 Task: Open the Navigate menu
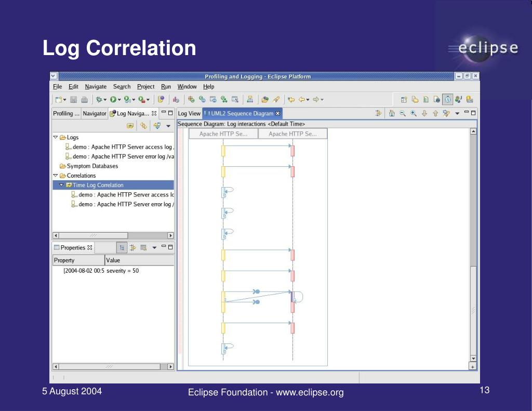pyautogui.click(x=96, y=87)
